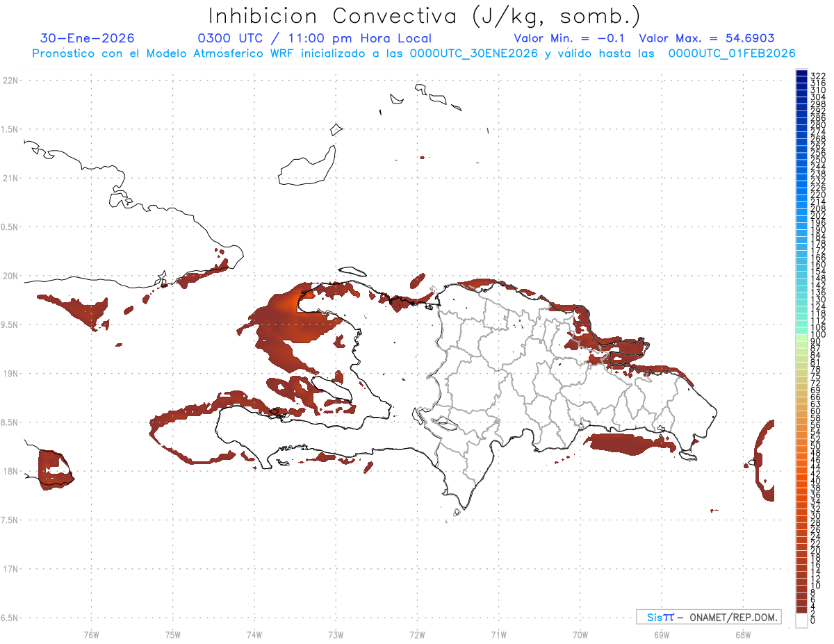Click the "76W" longitude label
834x644 pixels.
[x=91, y=634]
